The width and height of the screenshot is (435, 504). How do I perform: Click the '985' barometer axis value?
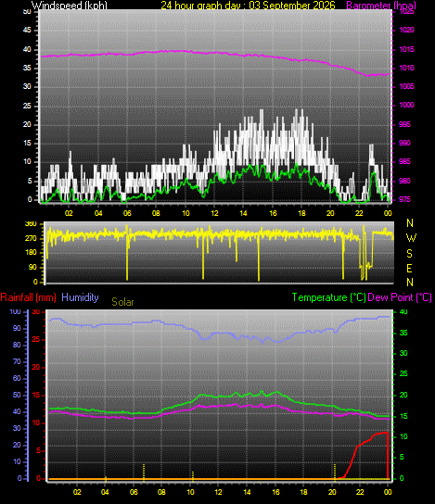pos(404,162)
